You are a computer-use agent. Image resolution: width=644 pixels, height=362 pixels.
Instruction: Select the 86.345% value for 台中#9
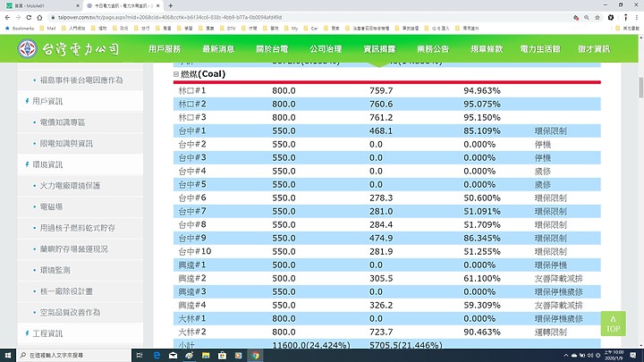pyautogui.click(x=482, y=238)
